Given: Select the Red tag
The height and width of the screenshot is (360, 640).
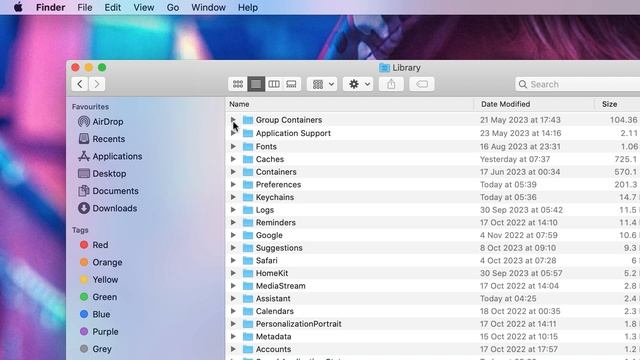Looking at the screenshot, I should point(94,245).
